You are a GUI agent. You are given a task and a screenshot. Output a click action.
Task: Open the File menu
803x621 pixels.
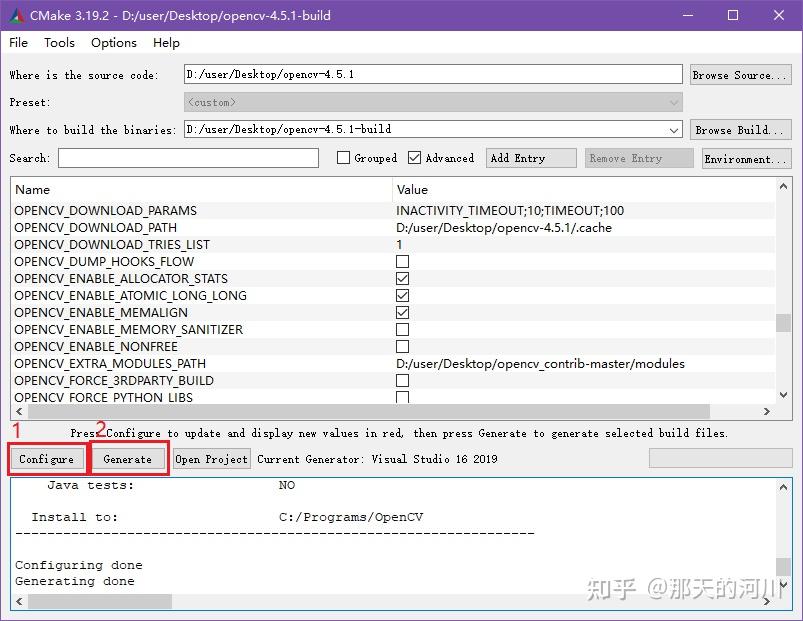(17, 43)
